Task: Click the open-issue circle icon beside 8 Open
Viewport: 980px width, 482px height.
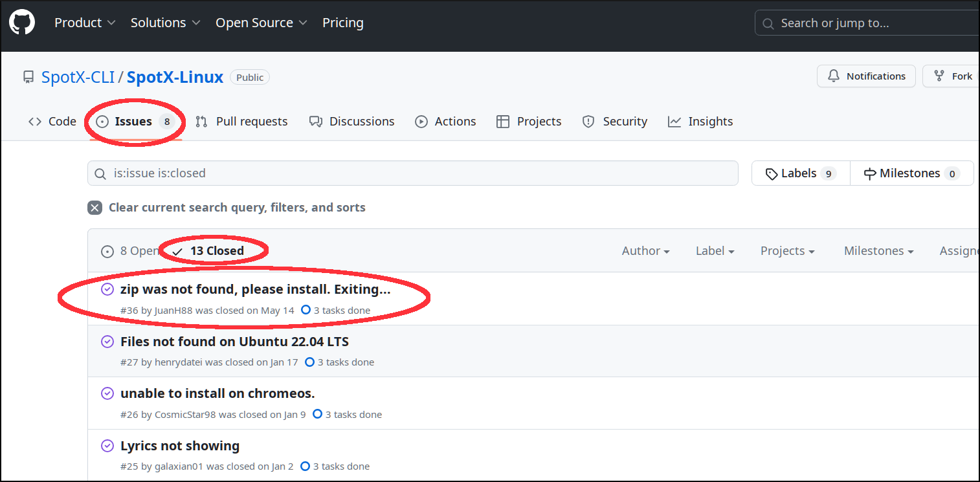Action: 107,251
